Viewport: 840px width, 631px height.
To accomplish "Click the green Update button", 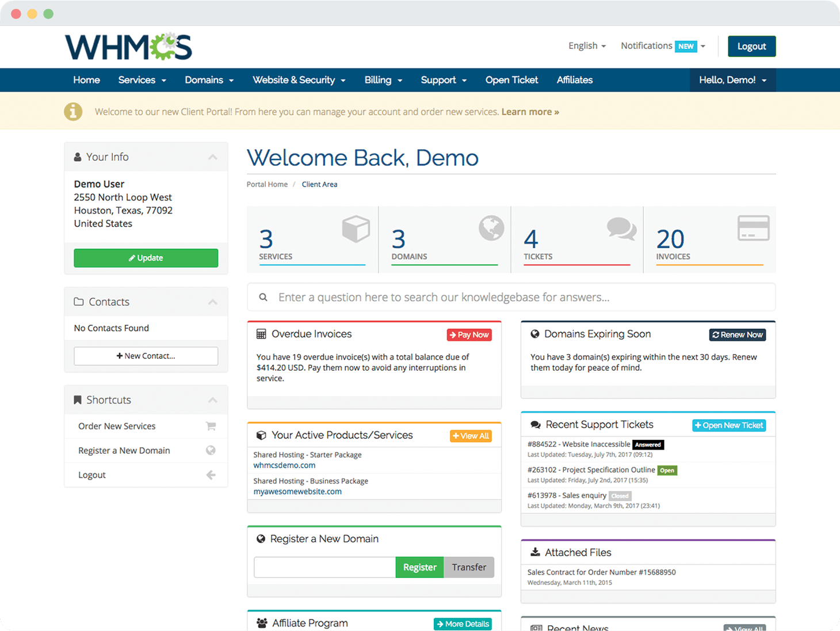I will pyautogui.click(x=146, y=258).
